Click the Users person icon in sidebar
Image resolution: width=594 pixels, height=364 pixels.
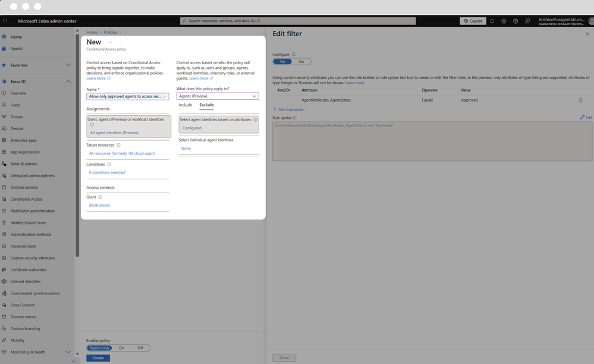click(4, 105)
